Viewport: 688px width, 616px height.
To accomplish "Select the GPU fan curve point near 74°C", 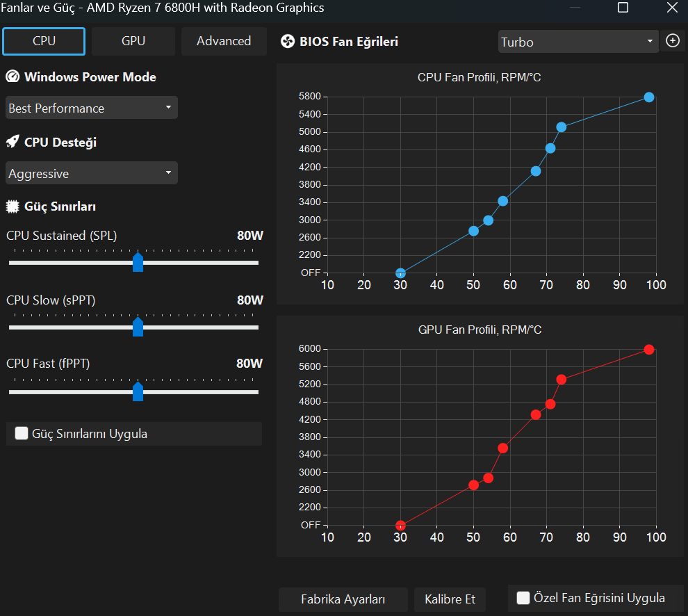I will point(562,380).
